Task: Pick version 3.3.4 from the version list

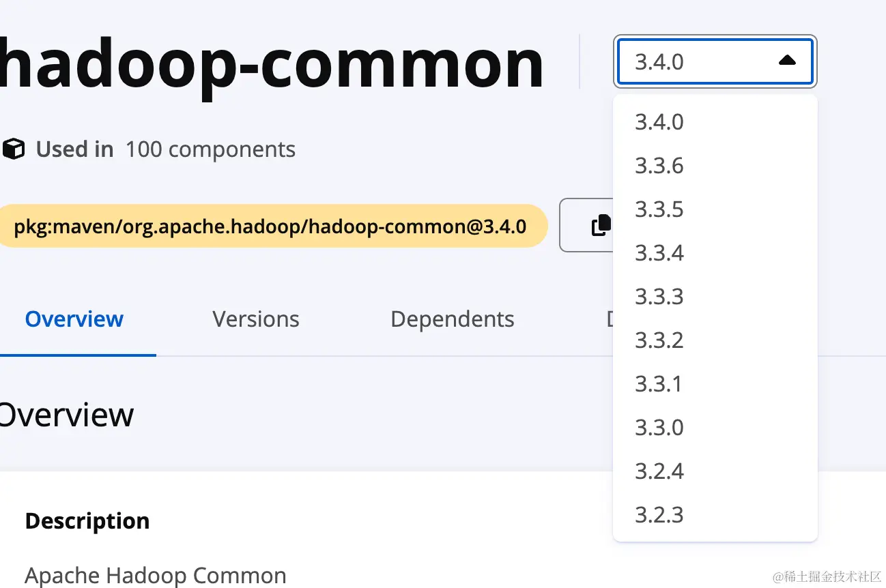Action: (659, 253)
